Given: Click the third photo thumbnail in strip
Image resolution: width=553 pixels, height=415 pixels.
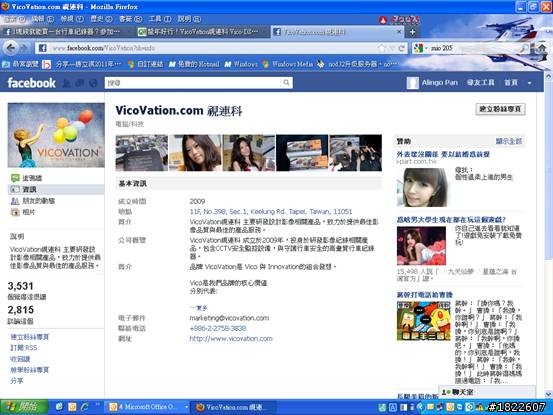Looking at the screenshot, I should 249,153.
